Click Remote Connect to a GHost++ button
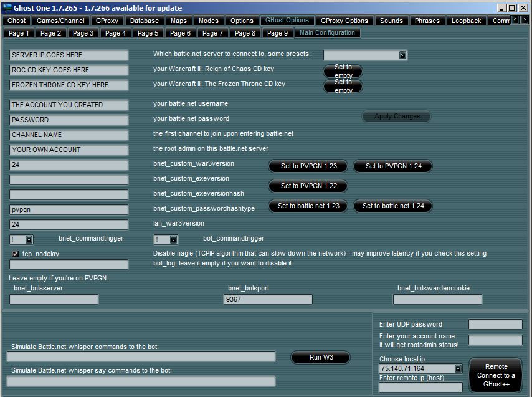 click(x=496, y=375)
